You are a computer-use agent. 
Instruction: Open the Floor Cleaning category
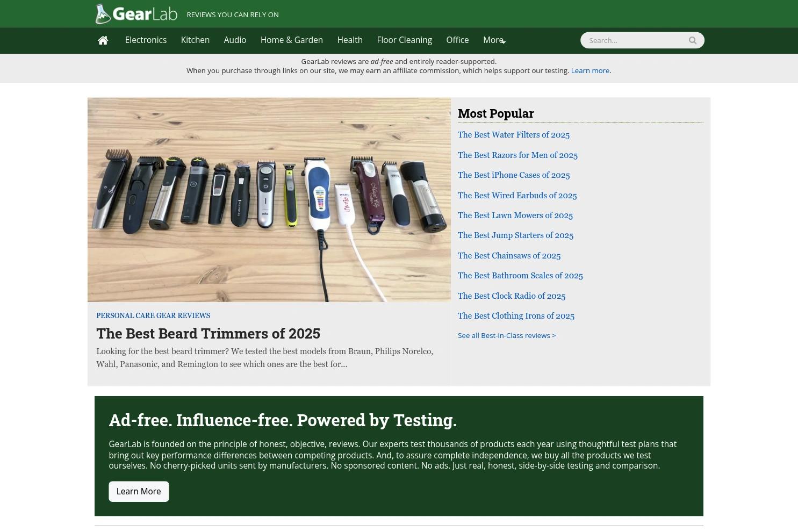click(404, 40)
